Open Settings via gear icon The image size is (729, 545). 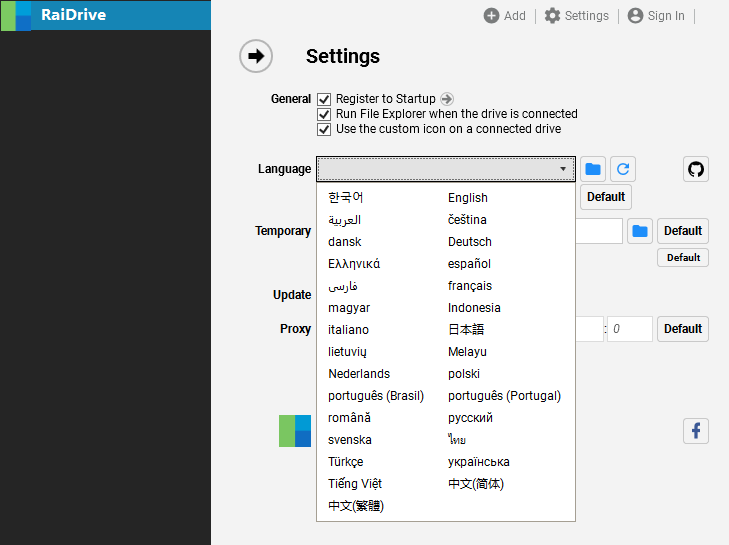(x=552, y=16)
